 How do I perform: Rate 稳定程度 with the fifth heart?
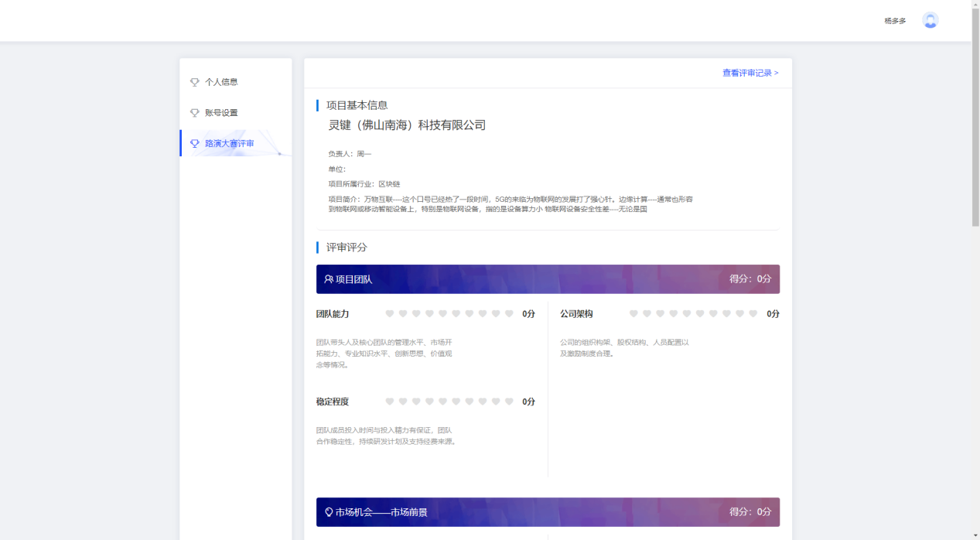(x=443, y=402)
